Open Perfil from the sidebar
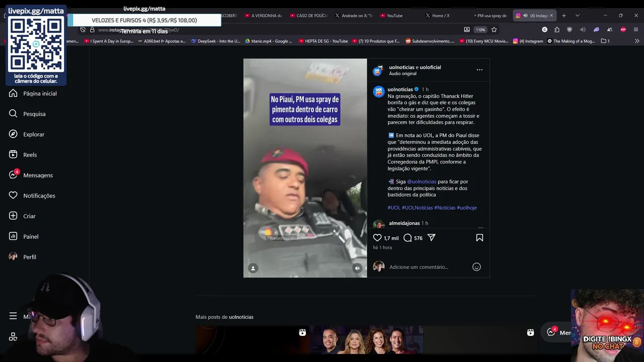Screen dimensions: 644x362 [23, 257]
